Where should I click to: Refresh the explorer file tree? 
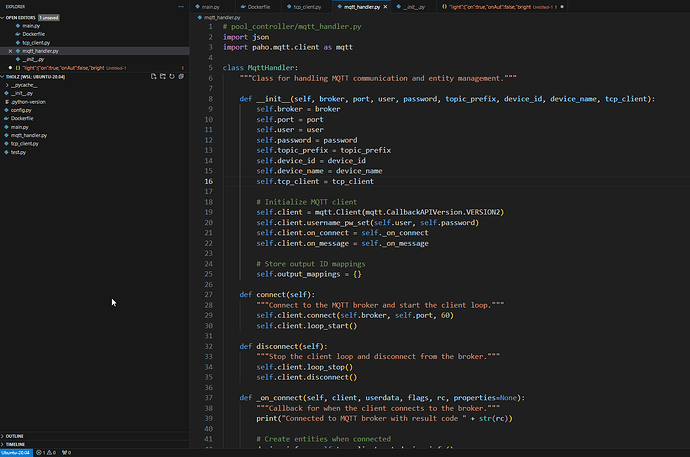(172, 77)
